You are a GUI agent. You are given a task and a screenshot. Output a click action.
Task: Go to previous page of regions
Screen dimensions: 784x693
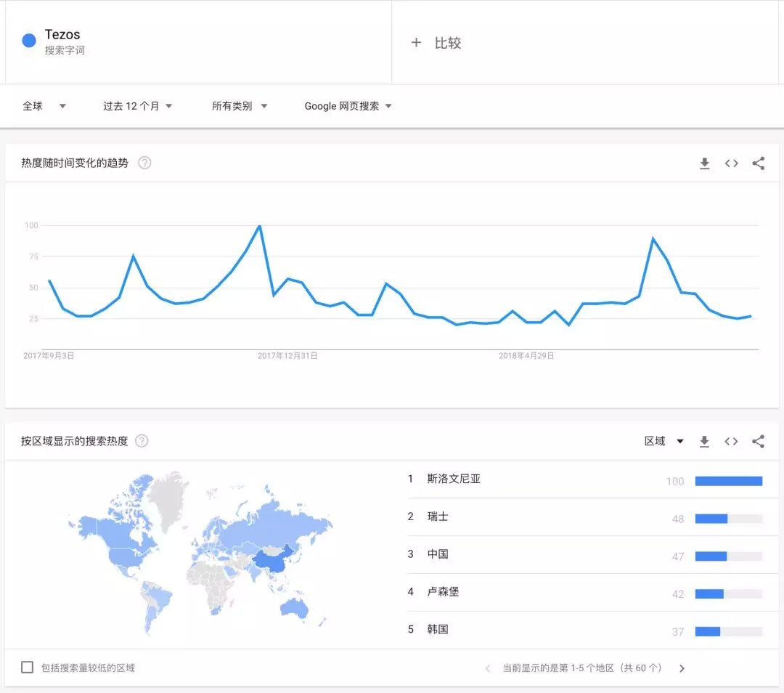pos(488,668)
